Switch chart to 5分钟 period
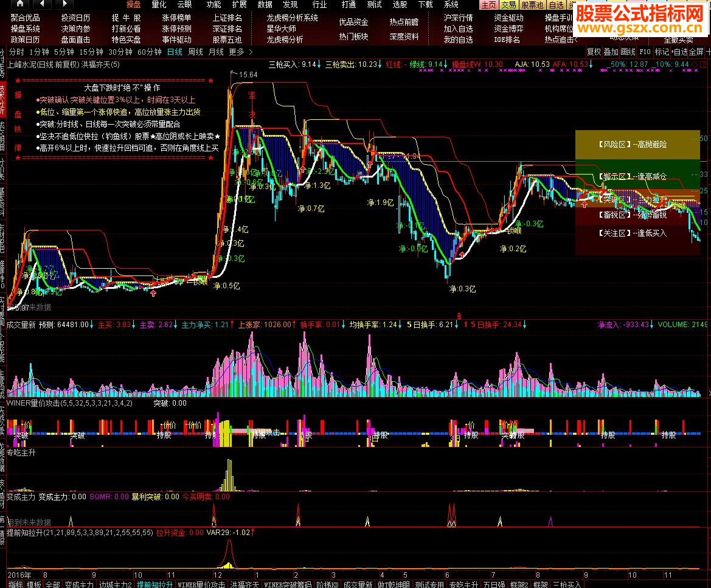 (64, 52)
